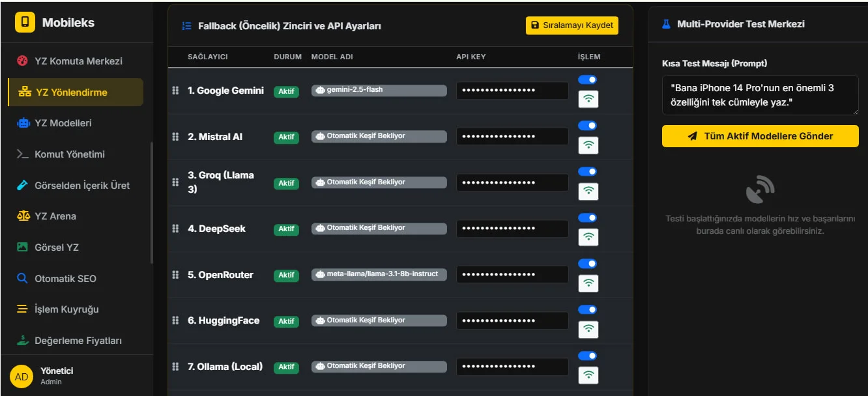The image size is (868, 396).
Task: Navigate to Otomatik SEO
Action: click(76, 279)
